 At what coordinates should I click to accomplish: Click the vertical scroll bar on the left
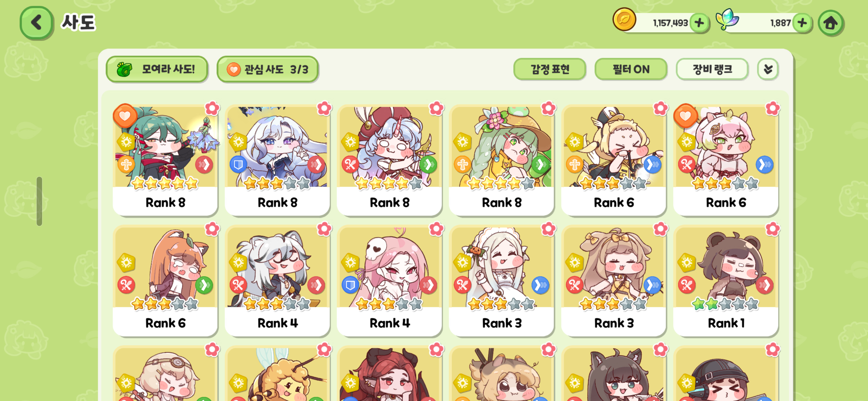tap(40, 201)
